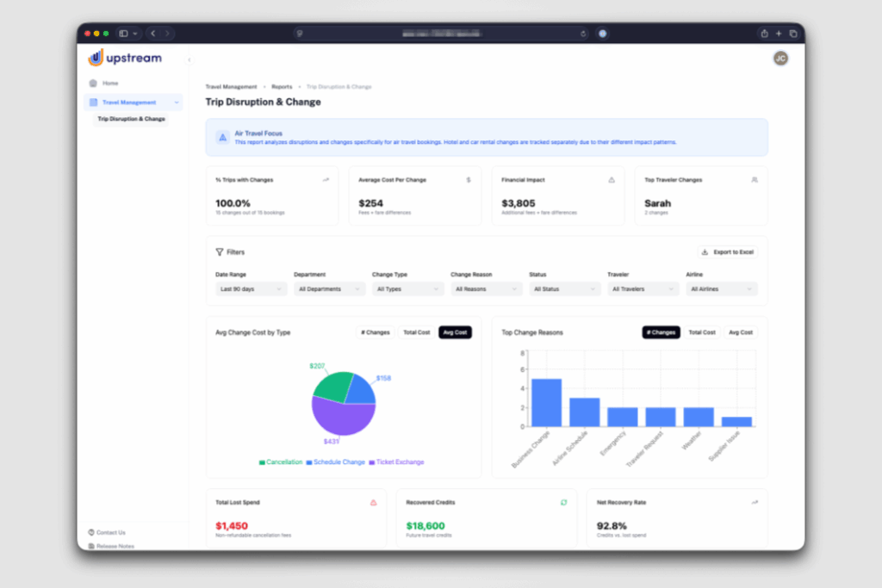Screen dimensions: 882x588
Task: Open a new browser tab with plus
Action: tap(779, 34)
